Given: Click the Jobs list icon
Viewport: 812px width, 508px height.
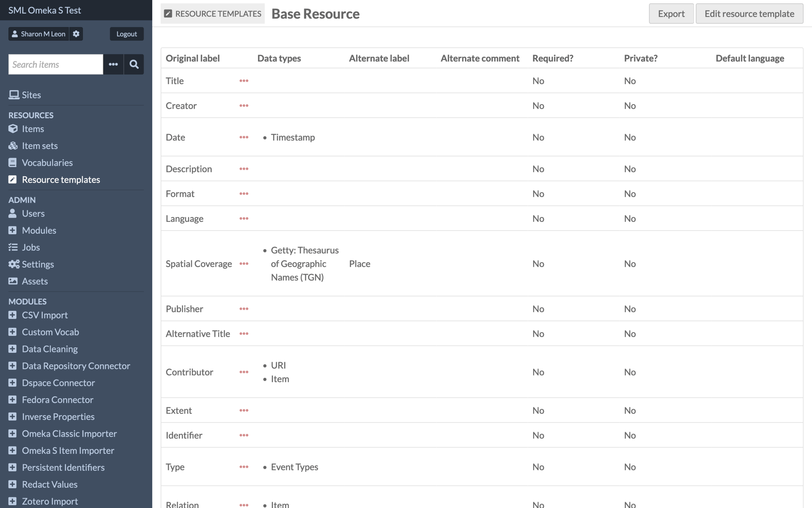Looking at the screenshot, I should (x=13, y=247).
